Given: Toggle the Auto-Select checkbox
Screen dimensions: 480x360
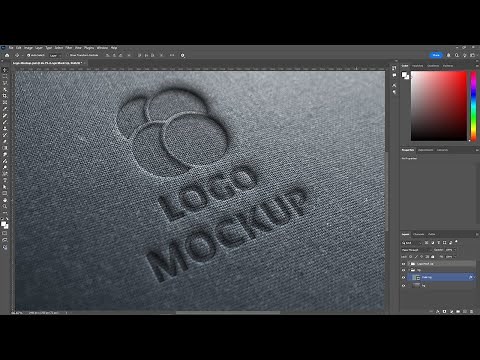Looking at the screenshot, I should pos(29,55).
